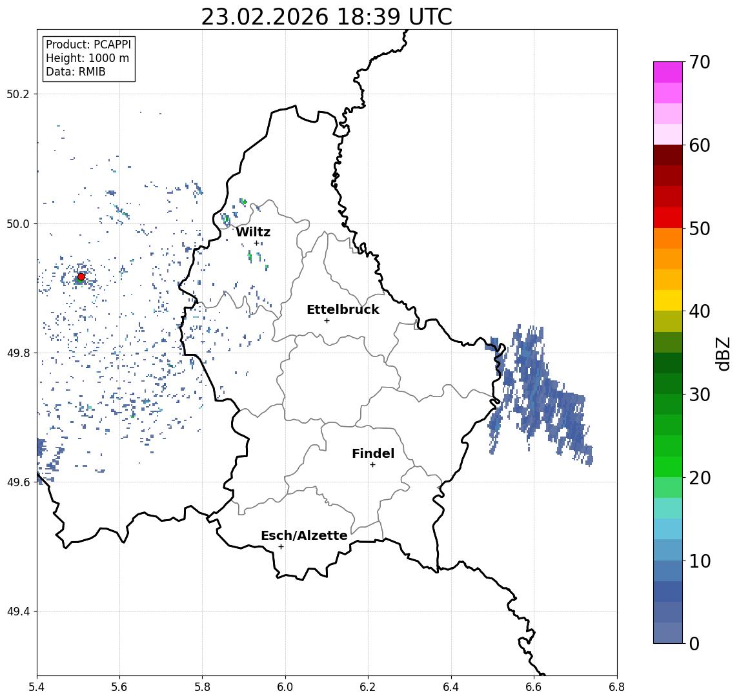Image resolution: width=739 pixels, height=700 pixels.
Task: Click the Esch/Alzette city label
Action: point(304,535)
